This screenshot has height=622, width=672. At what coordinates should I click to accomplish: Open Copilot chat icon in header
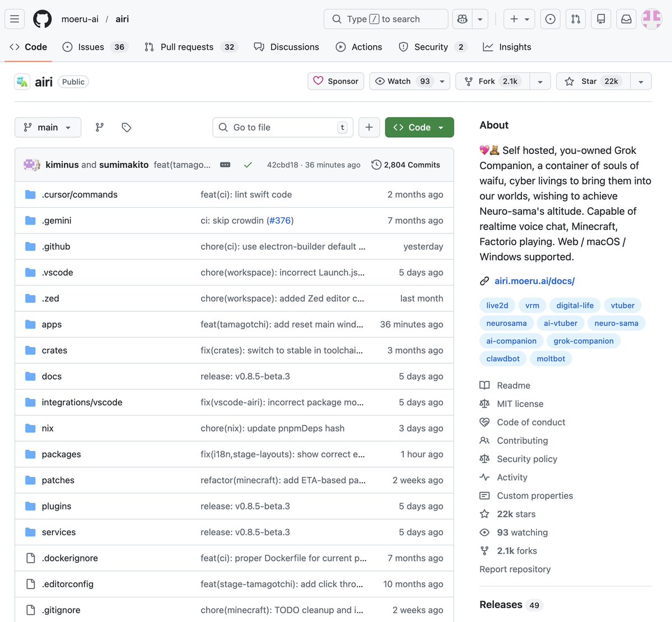coord(463,19)
